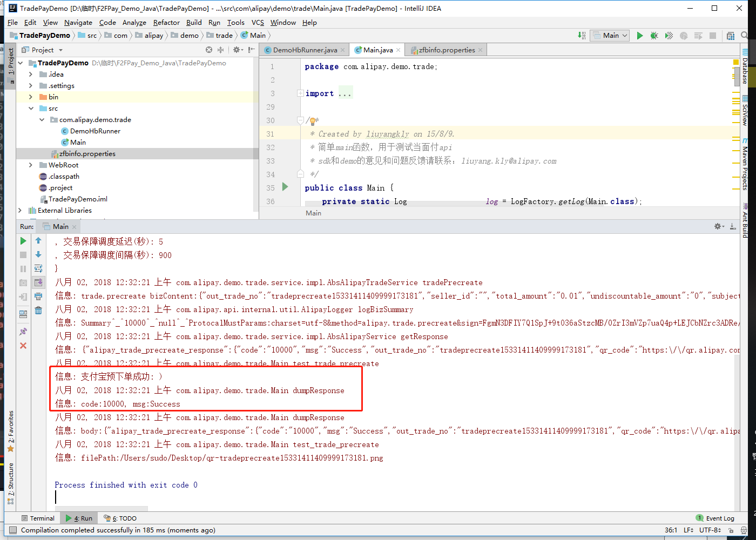Image resolution: width=756 pixels, height=540 pixels.
Task: Open the Main run configuration dropdown
Action: pyautogui.click(x=610, y=36)
